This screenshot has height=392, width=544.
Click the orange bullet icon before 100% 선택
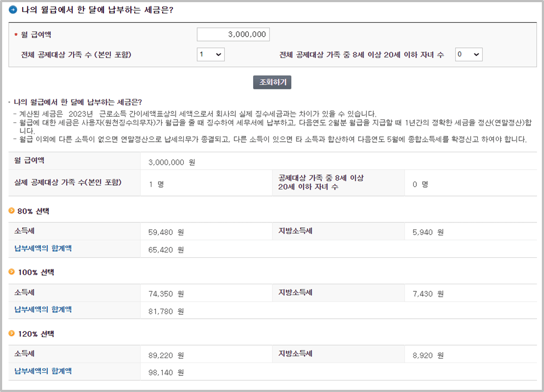point(12,273)
